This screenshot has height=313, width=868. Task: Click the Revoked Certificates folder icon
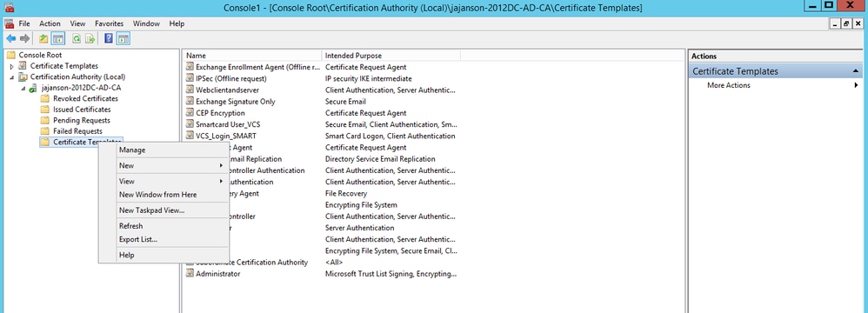45,98
